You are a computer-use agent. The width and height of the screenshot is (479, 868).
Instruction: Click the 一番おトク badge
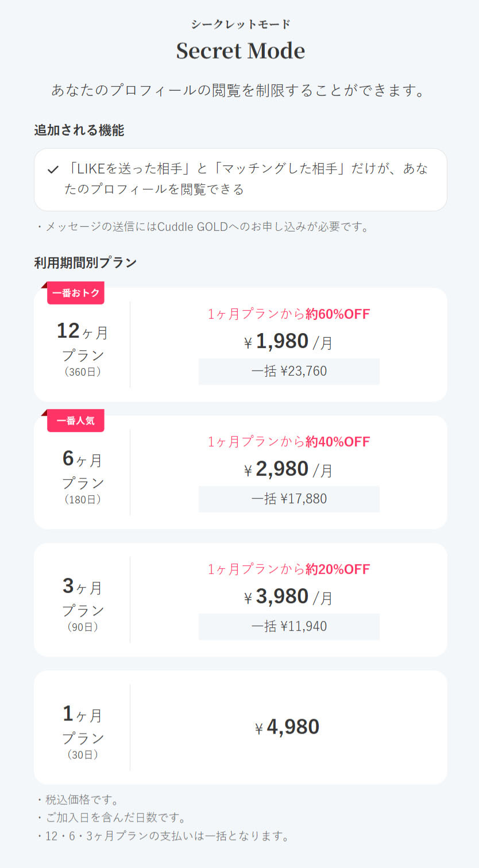pyautogui.click(x=76, y=293)
